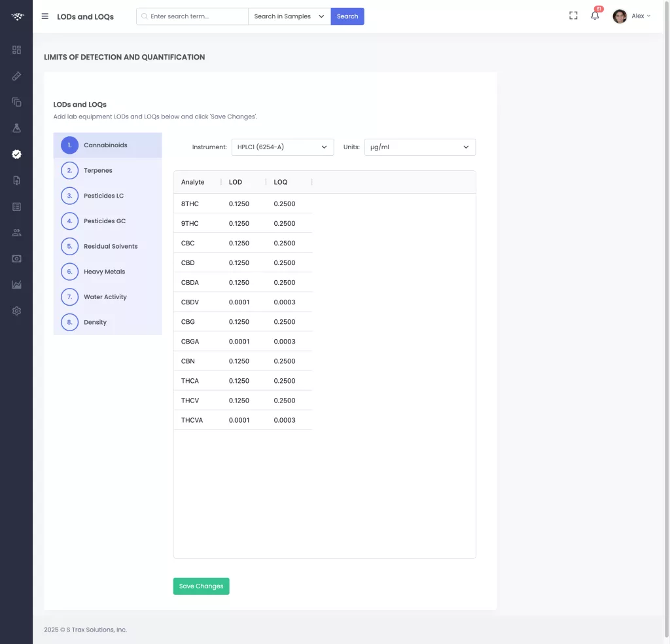Switch to the Pesticides GC step
This screenshot has width=670, height=644.
(x=108, y=221)
